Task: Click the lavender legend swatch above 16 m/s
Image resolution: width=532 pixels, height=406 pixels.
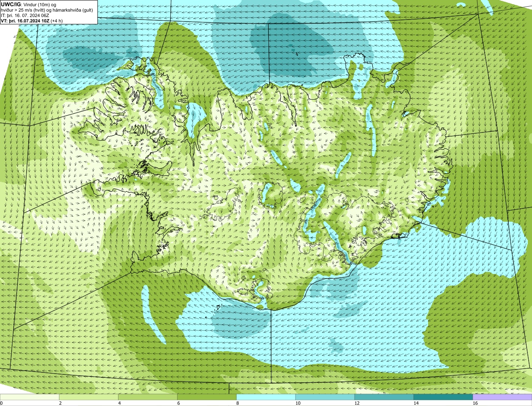Action: (502, 397)
